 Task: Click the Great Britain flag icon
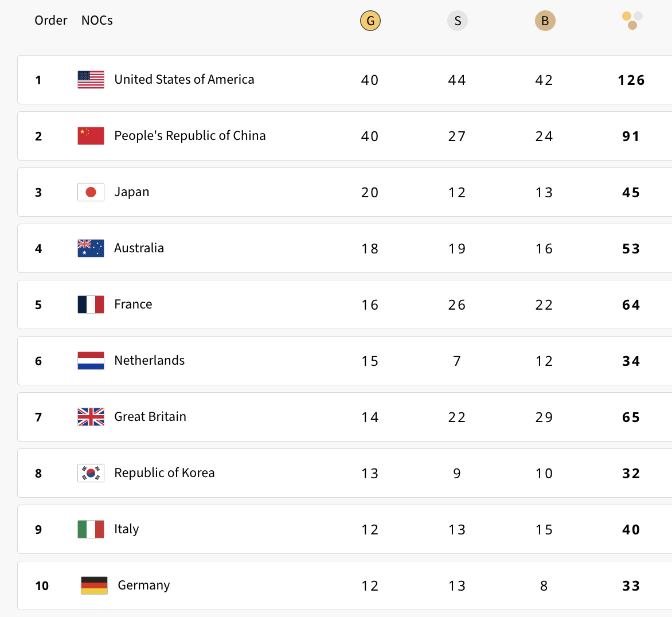pyautogui.click(x=91, y=417)
